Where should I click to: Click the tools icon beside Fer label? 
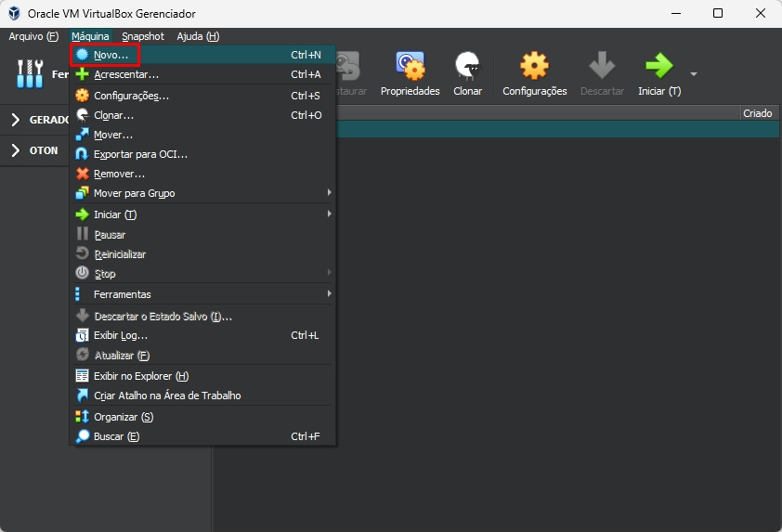point(30,73)
